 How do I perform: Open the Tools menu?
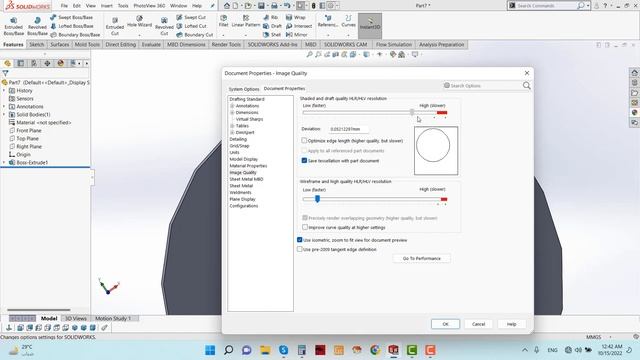click(x=123, y=6)
